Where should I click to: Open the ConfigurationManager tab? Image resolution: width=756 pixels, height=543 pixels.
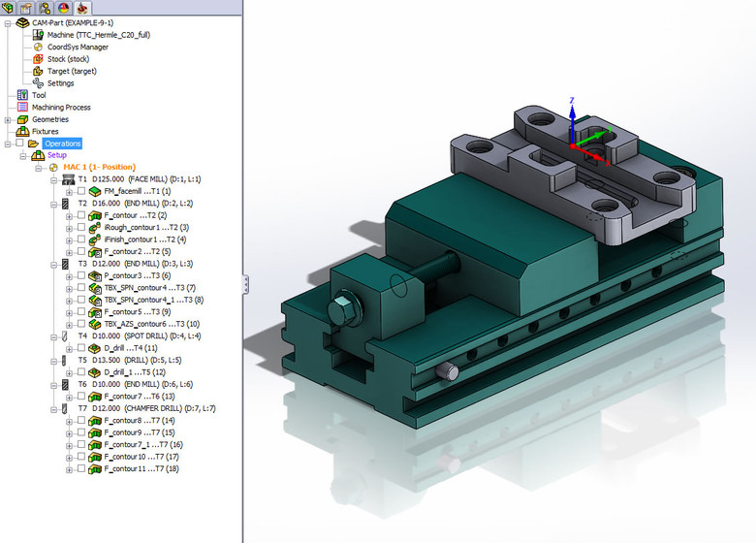45,8
